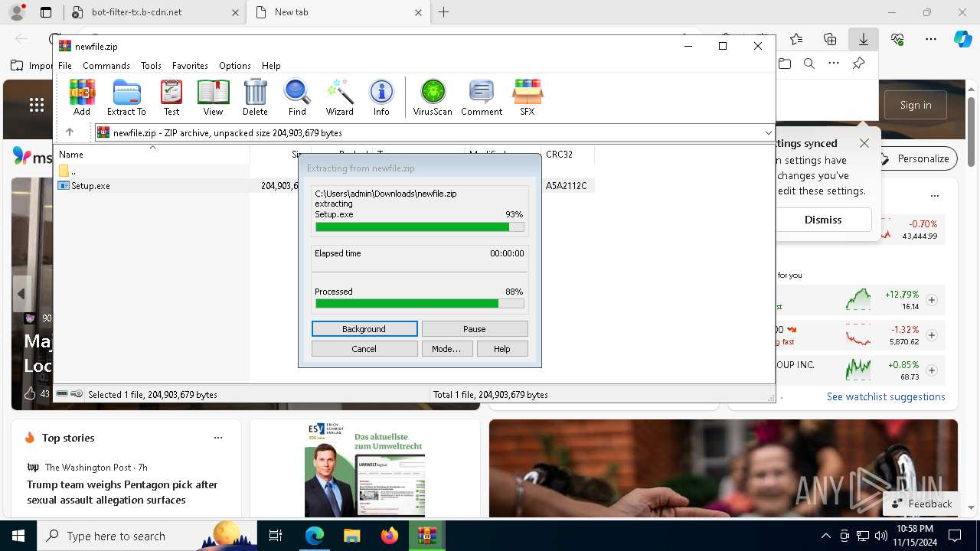This screenshot has width=980, height=551.
Task: Close the settings synced popup
Action: tap(864, 143)
